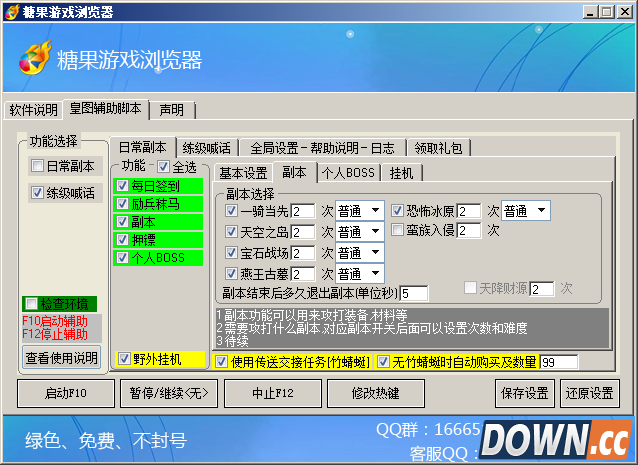Screen dimensions: 638x465
Task: Switch to the 练级喊话 inner tab
Action: coord(207,148)
